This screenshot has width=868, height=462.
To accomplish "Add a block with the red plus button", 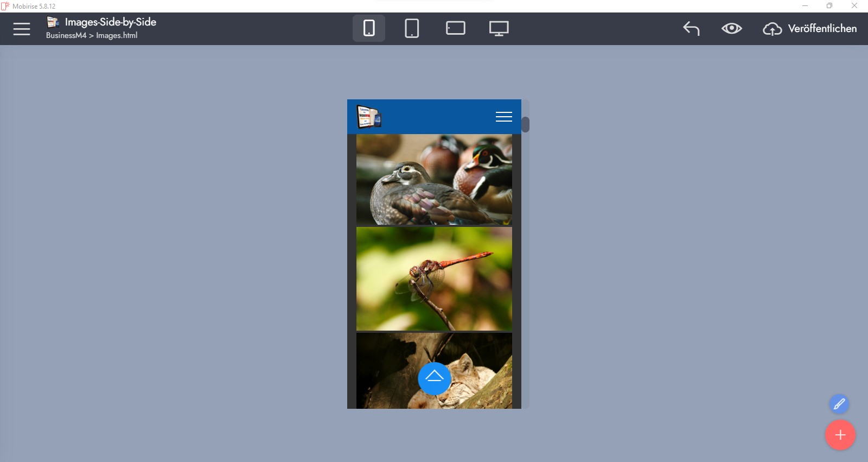I will coord(840,435).
